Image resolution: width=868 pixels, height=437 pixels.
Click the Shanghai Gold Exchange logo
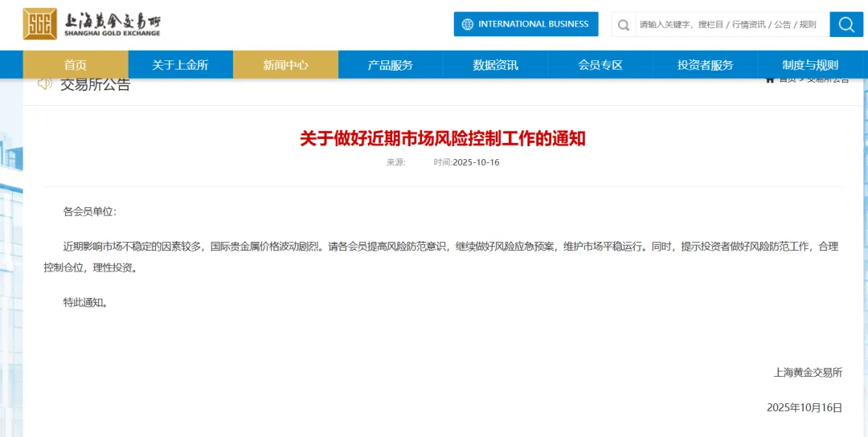92,24
